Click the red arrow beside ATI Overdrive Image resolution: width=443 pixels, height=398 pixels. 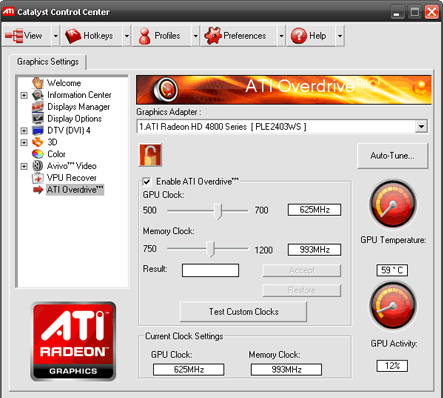38,190
